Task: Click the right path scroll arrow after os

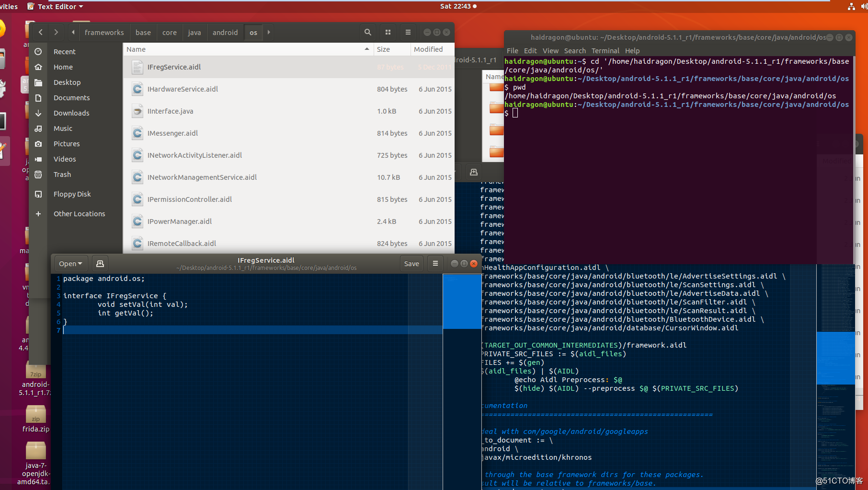Action: pos(269,32)
